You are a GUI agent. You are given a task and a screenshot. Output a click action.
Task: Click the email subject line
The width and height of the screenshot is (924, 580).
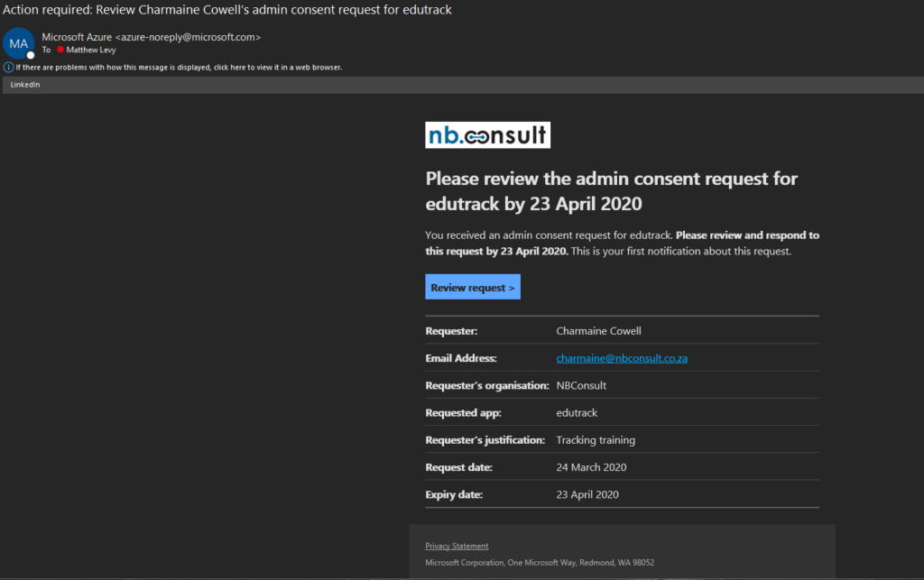pyautogui.click(x=226, y=9)
